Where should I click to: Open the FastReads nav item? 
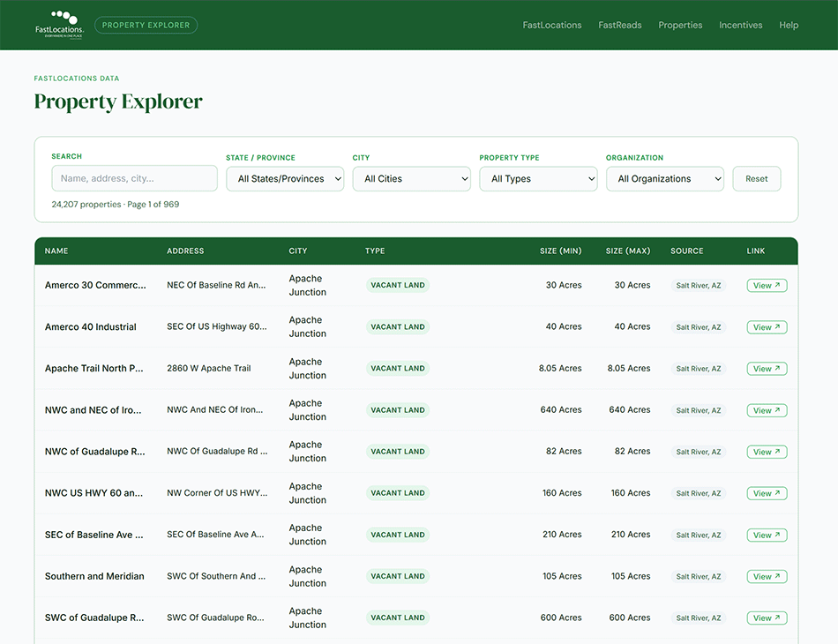point(620,25)
